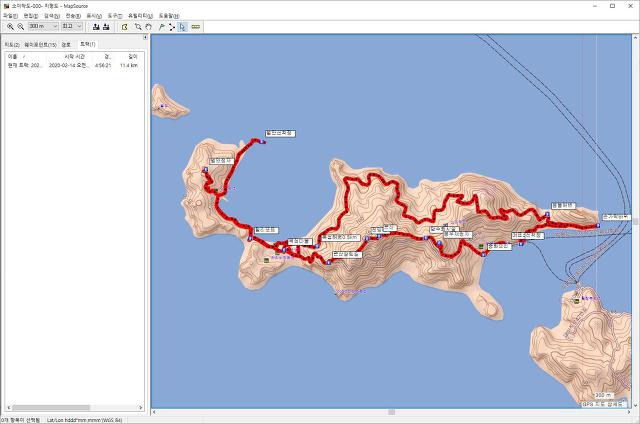Viewport: 640px width, 424px height.
Task: Click the Lat/Lon WGS 84 status bar text
Action: [84, 420]
